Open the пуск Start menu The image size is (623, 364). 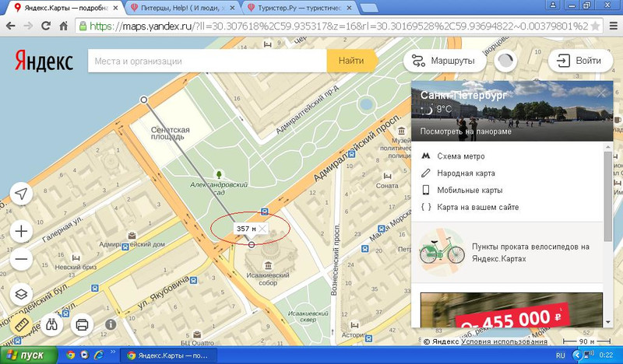29,355
